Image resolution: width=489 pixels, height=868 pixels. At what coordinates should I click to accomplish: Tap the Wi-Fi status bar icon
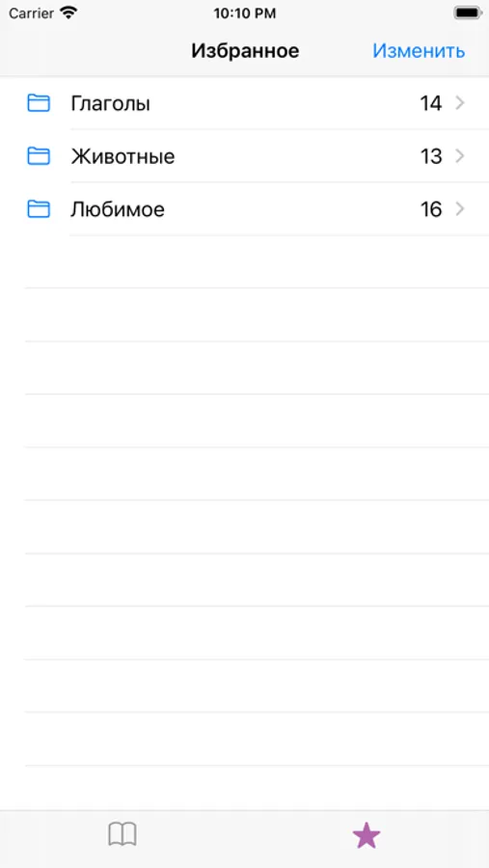(x=68, y=13)
